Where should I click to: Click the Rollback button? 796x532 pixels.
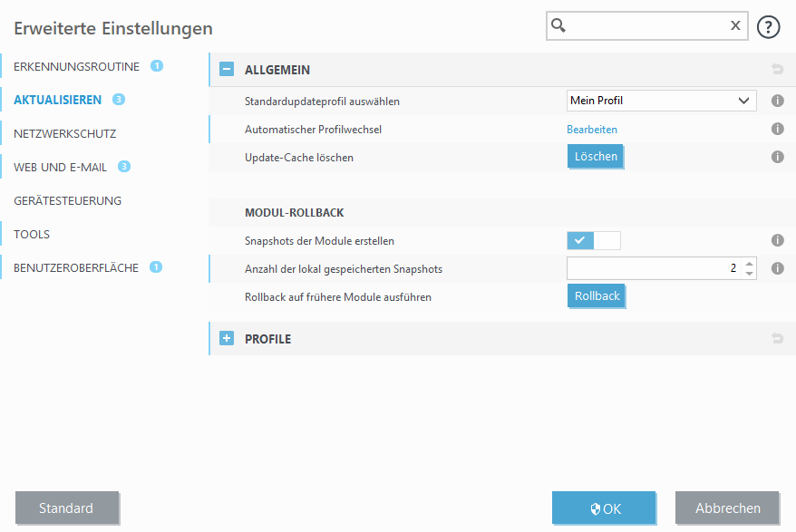tap(597, 296)
